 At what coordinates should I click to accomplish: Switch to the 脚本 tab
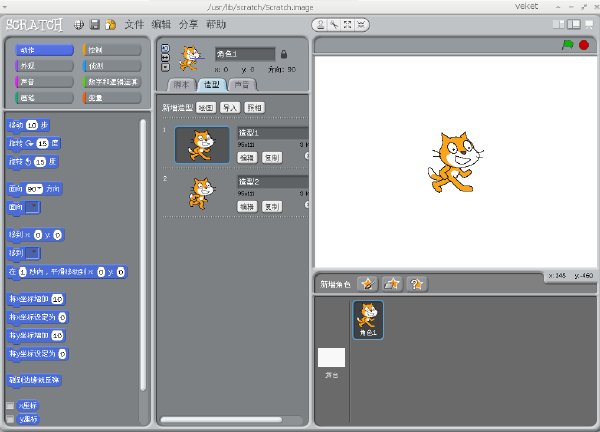click(181, 85)
